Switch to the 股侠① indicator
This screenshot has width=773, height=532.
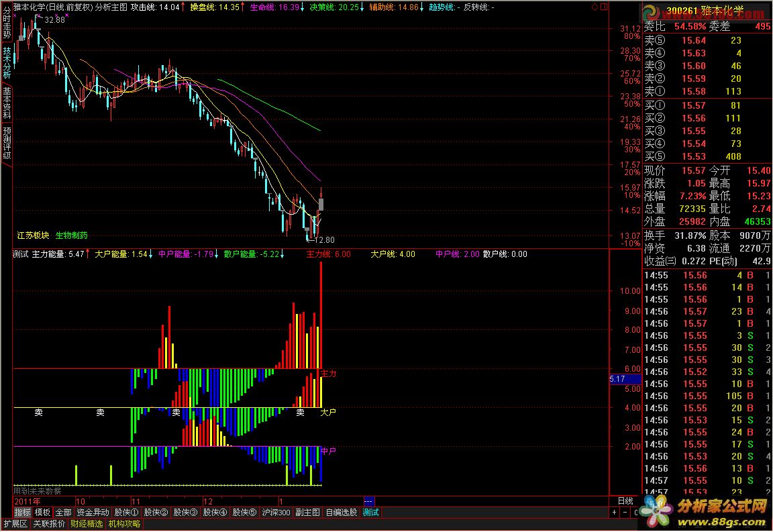pos(126,513)
